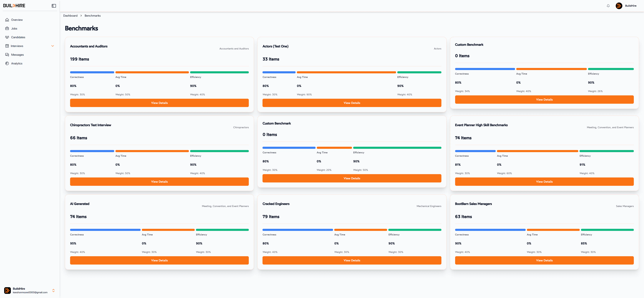Click the Analytics chart icon
This screenshot has width=644, height=298.
click(x=7, y=63)
